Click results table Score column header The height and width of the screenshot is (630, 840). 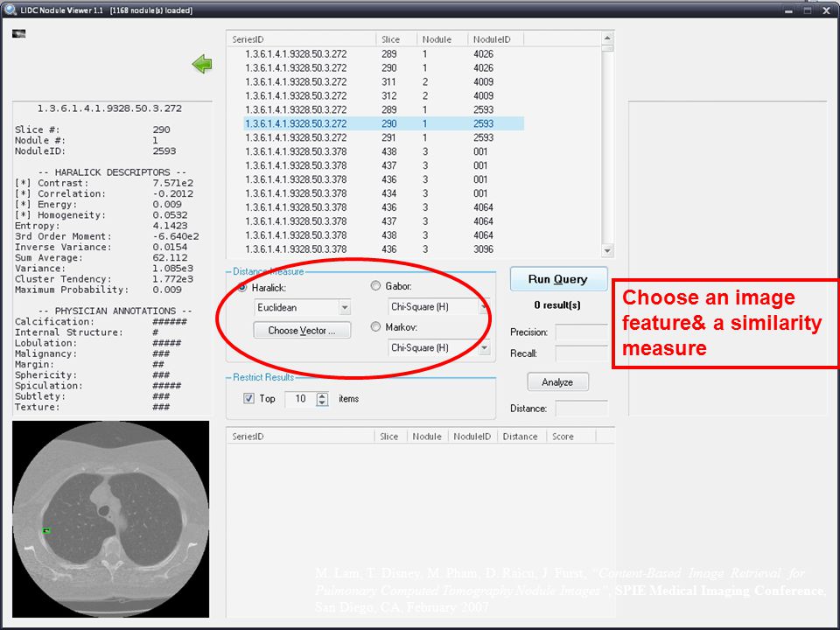coord(571,436)
